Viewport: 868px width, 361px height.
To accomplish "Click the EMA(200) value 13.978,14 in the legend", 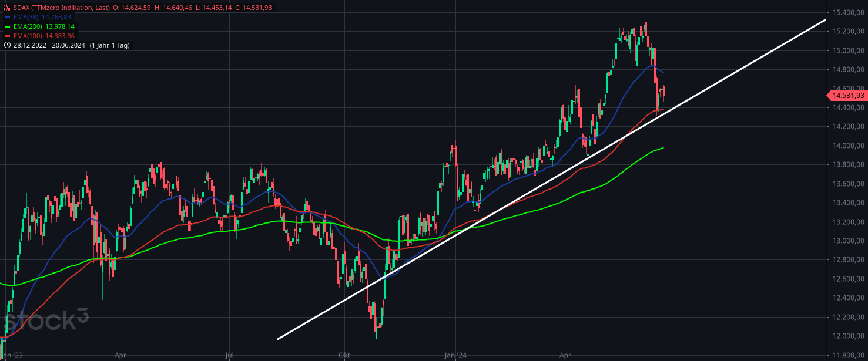I will coord(59,26).
